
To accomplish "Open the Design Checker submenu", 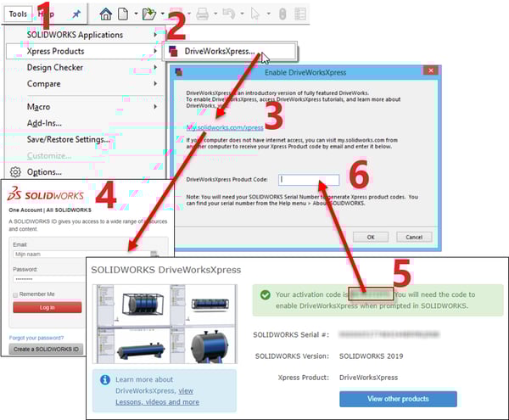I will [x=86, y=68].
